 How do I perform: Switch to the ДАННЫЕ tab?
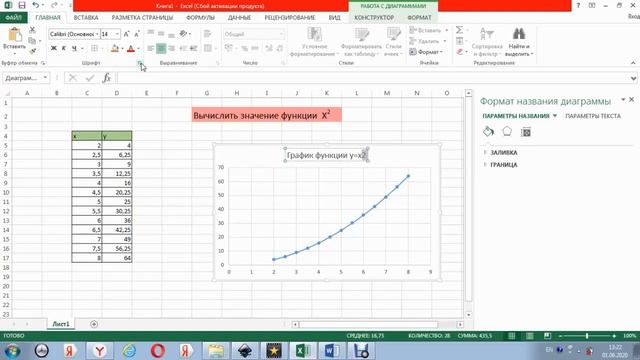[x=239, y=18]
